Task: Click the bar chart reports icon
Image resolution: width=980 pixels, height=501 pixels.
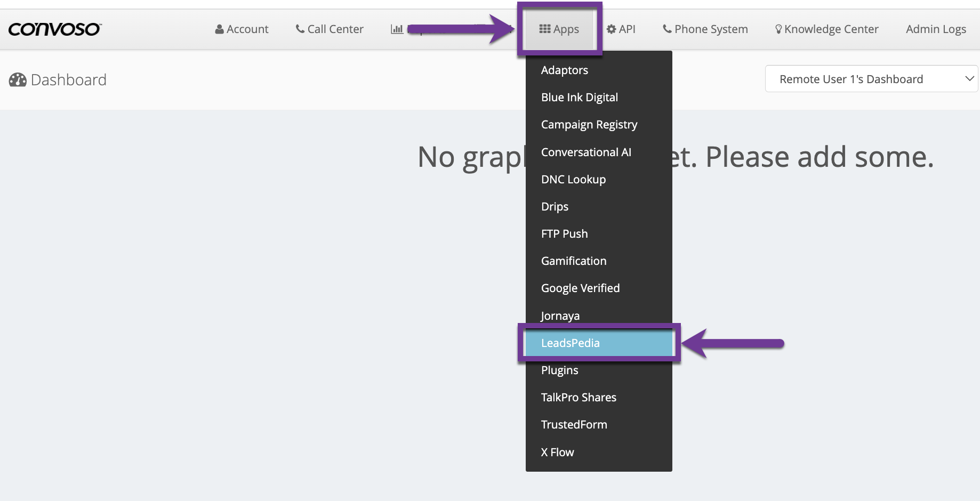Action: tap(397, 29)
